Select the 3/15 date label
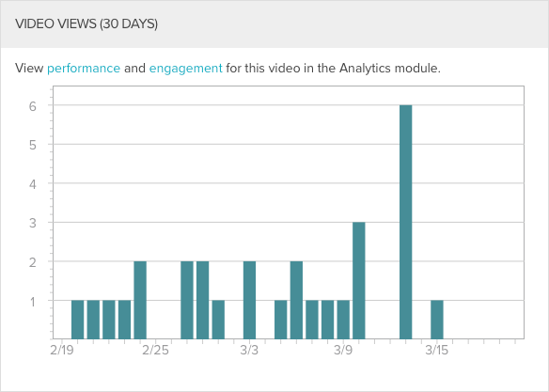 (436, 350)
